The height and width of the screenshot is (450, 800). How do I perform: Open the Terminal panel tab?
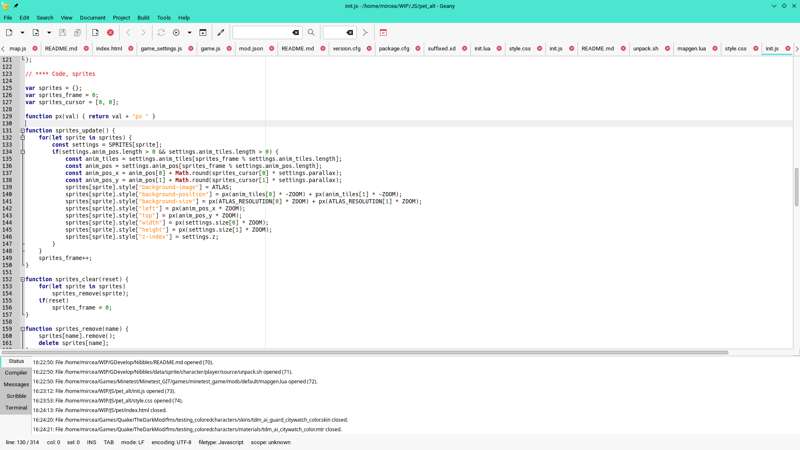click(x=16, y=408)
